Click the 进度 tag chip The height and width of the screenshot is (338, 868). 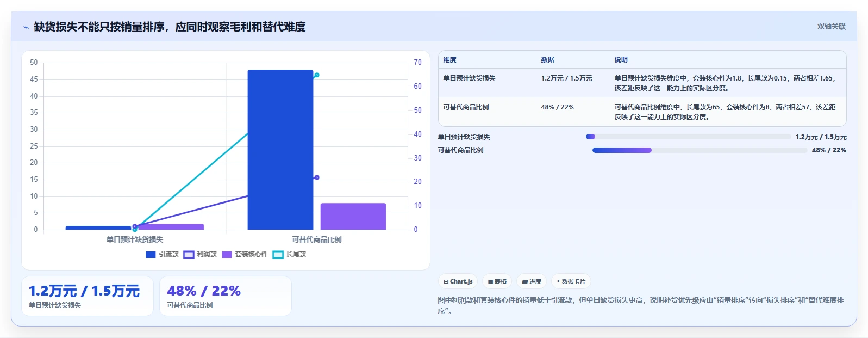point(532,281)
